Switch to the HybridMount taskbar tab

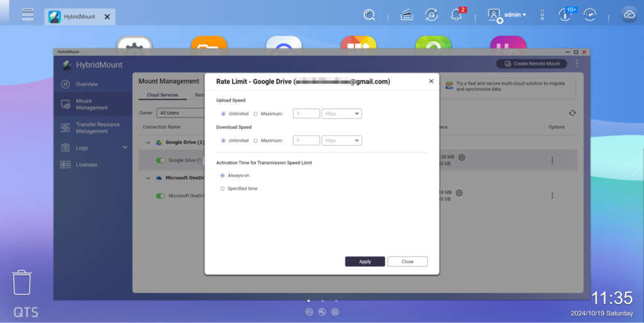78,17
